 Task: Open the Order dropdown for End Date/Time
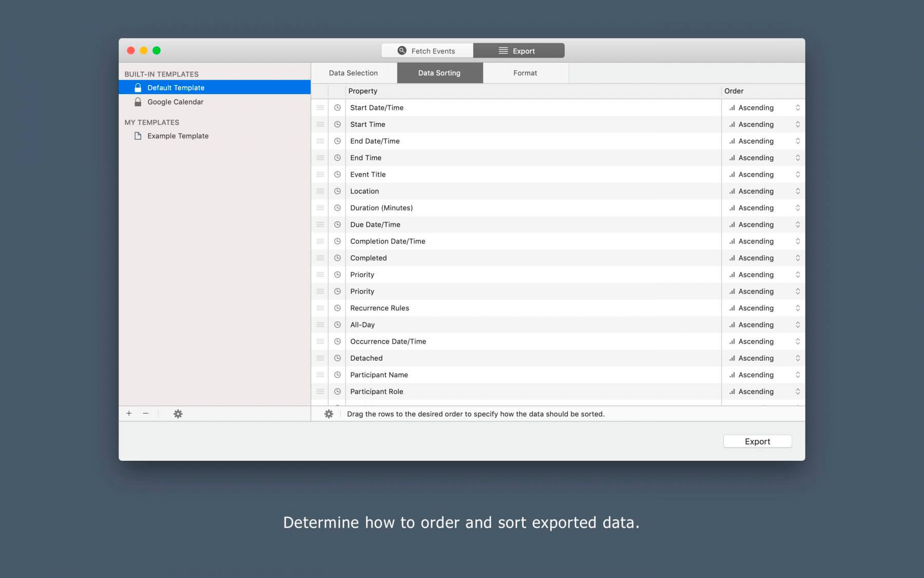tap(764, 141)
